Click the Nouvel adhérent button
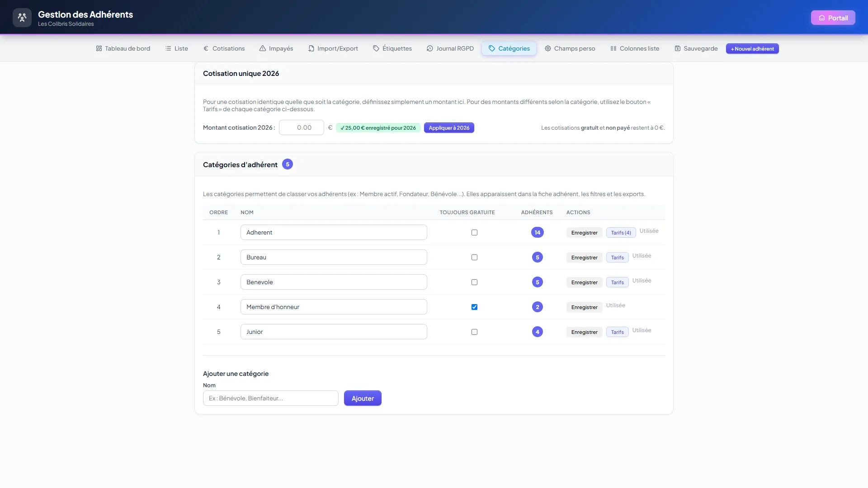The image size is (868, 488). 752,49
